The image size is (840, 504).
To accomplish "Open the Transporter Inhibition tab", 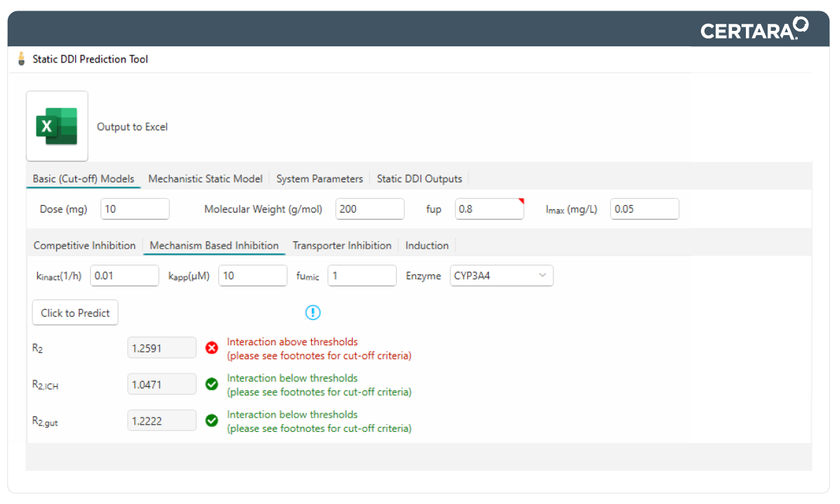I will (x=342, y=246).
